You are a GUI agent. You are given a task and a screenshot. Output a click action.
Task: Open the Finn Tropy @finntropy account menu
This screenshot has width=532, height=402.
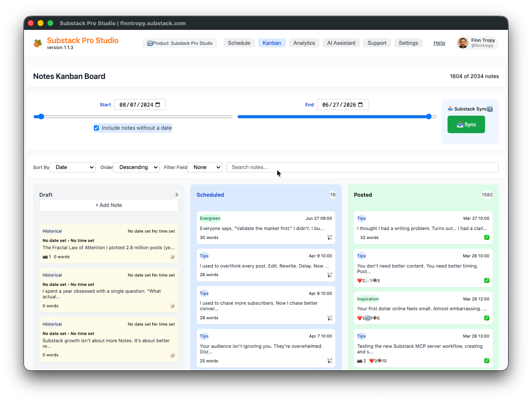pos(477,43)
